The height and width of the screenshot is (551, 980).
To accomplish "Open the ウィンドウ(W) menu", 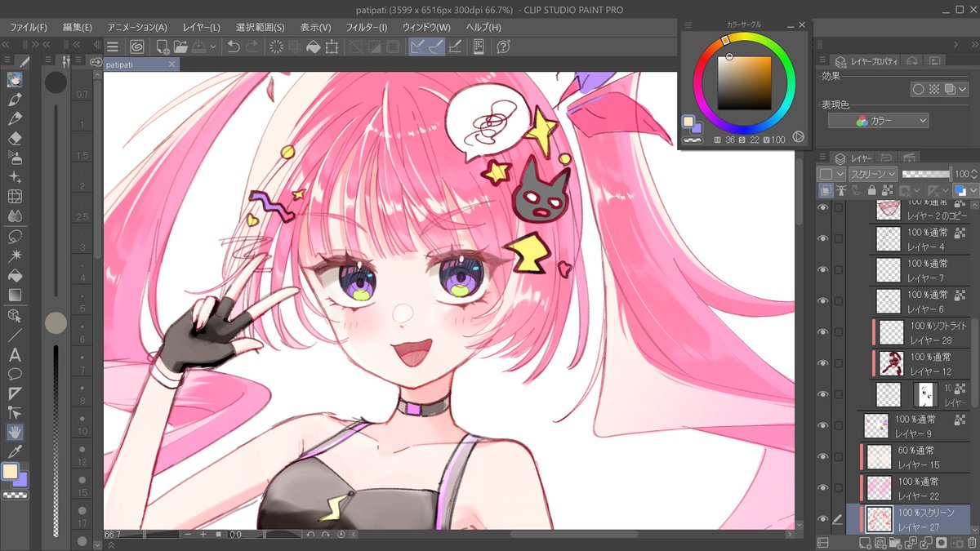I will click(x=425, y=27).
